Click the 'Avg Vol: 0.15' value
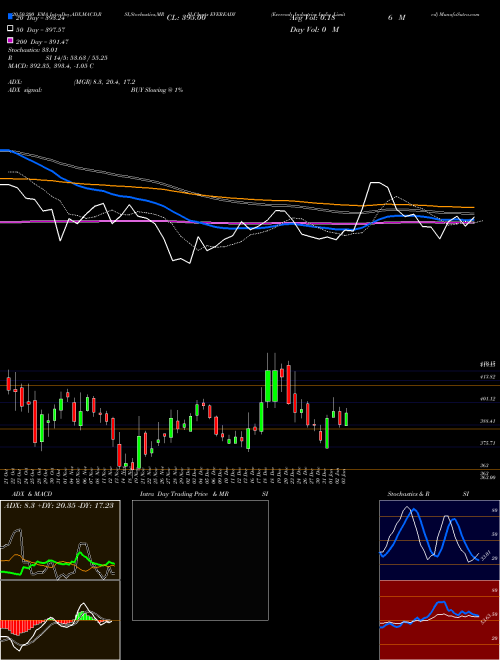The width and height of the screenshot is (500, 660). (x=312, y=18)
